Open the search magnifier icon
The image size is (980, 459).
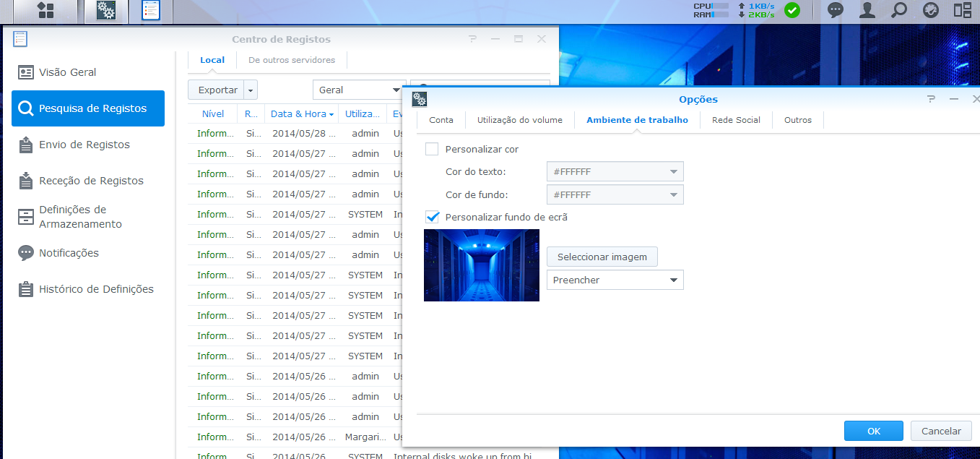[899, 10]
